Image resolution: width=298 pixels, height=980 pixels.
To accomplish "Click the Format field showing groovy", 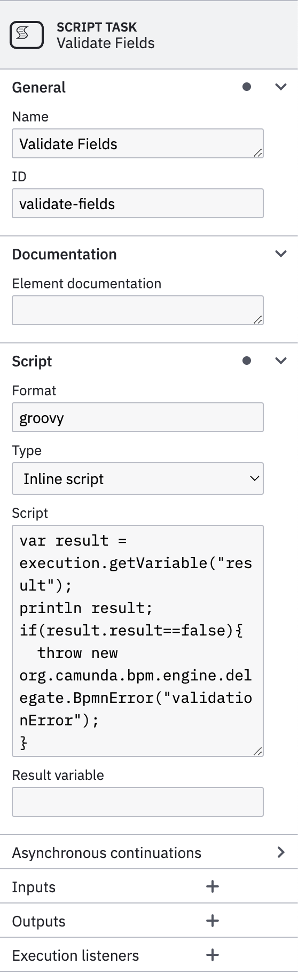I will [138, 417].
